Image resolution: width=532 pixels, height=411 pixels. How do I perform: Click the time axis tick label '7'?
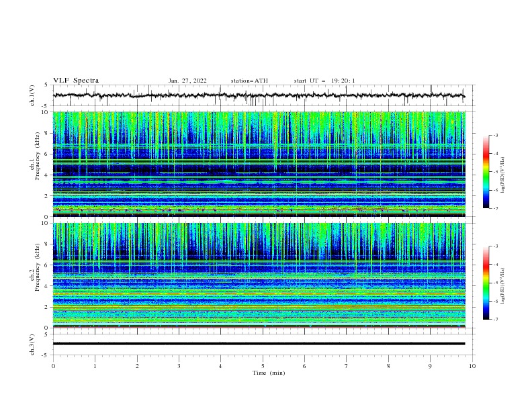[347, 366]
